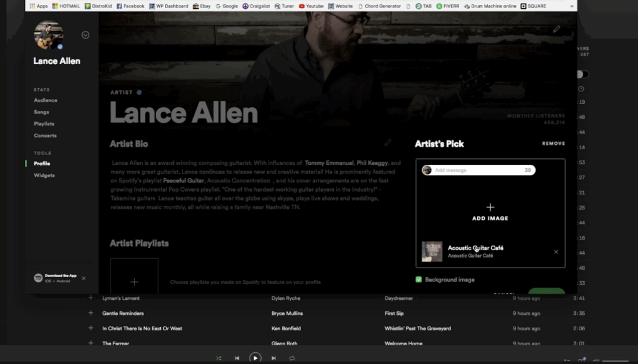Viewport: 638px width, 364px height.
Task: Open the First Sip album
Action: [x=394, y=313]
